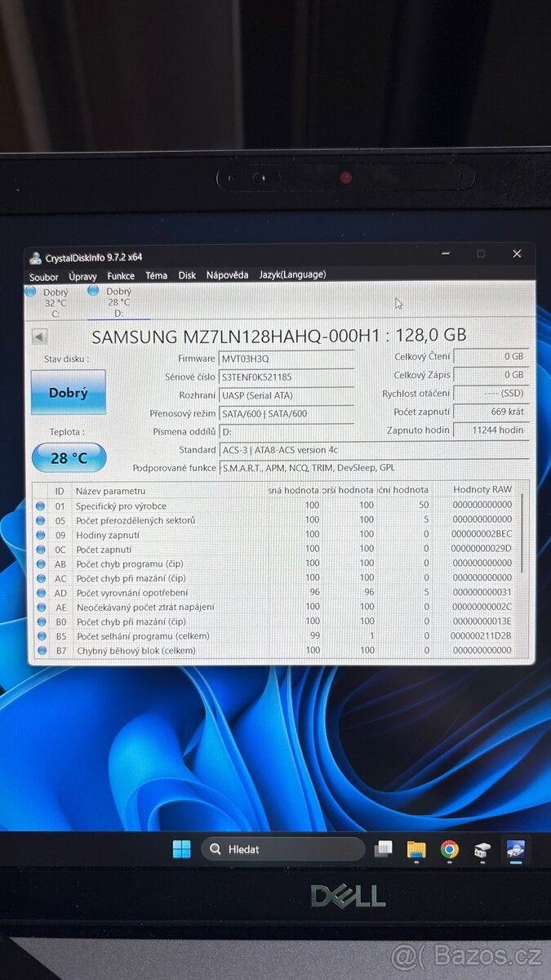Click RAW value 000000002BEC

[481, 534]
